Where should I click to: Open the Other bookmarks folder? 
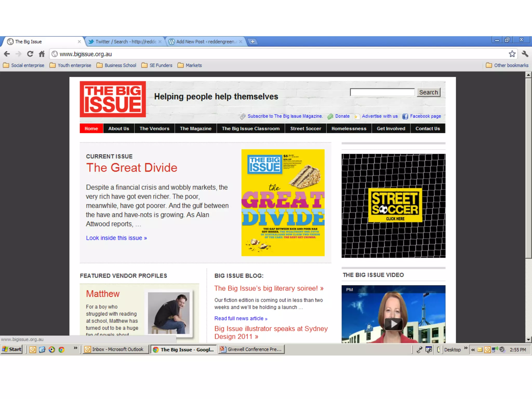coord(507,65)
